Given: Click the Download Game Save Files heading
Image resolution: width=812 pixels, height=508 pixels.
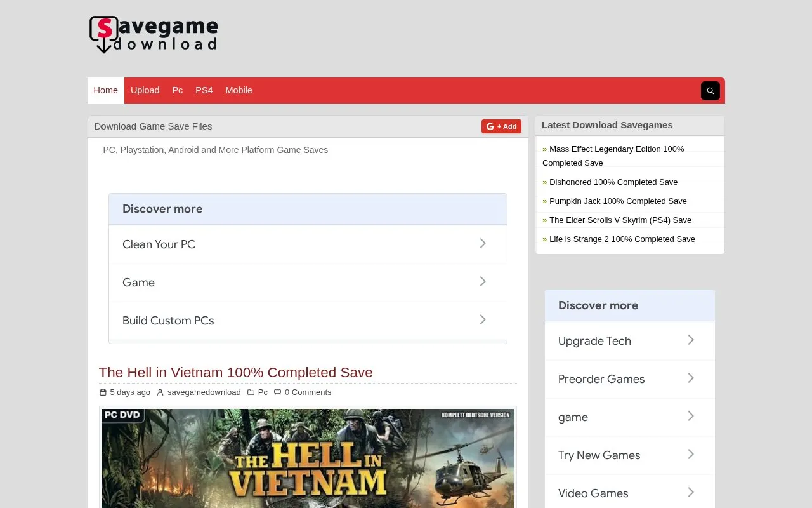Looking at the screenshot, I should click(153, 126).
